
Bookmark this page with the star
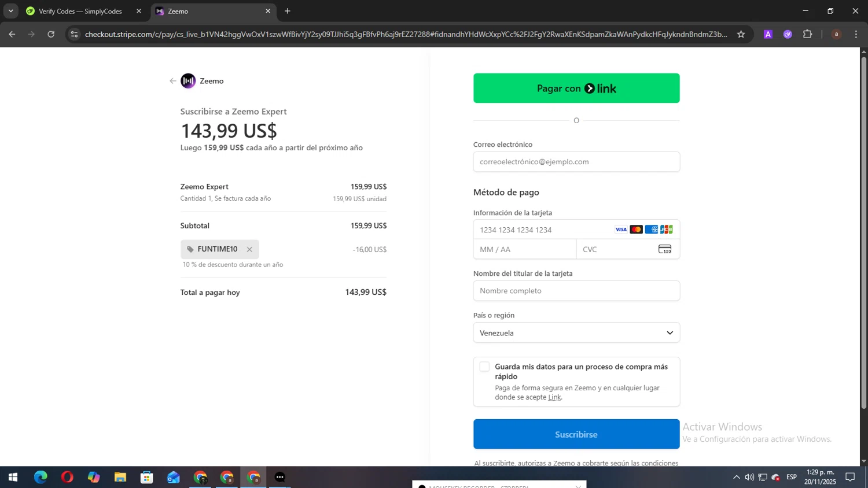(x=741, y=34)
